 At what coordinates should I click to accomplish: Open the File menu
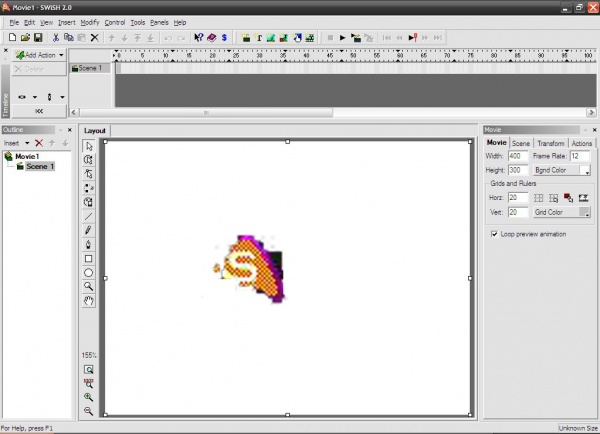point(14,23)
